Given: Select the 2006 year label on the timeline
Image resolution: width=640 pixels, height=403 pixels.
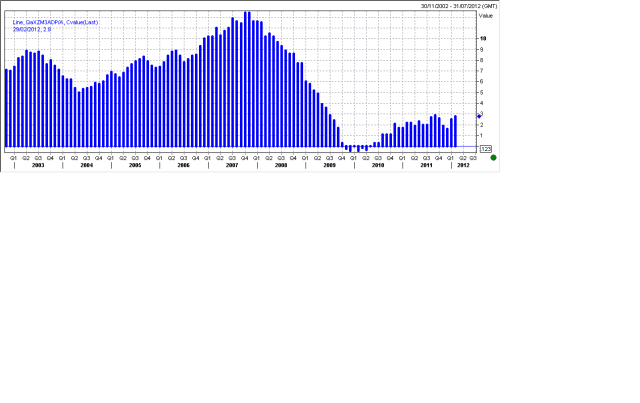Looking at the screenshot, I should tap(184, 165).
